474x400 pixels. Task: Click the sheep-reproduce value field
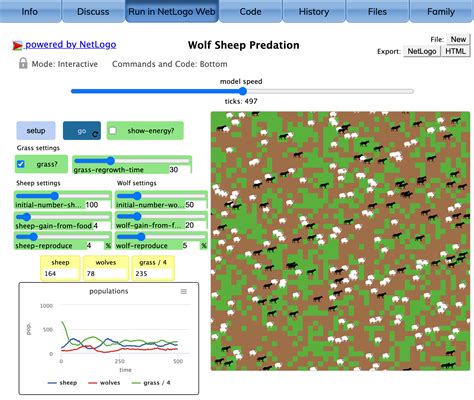pos(95,246)
